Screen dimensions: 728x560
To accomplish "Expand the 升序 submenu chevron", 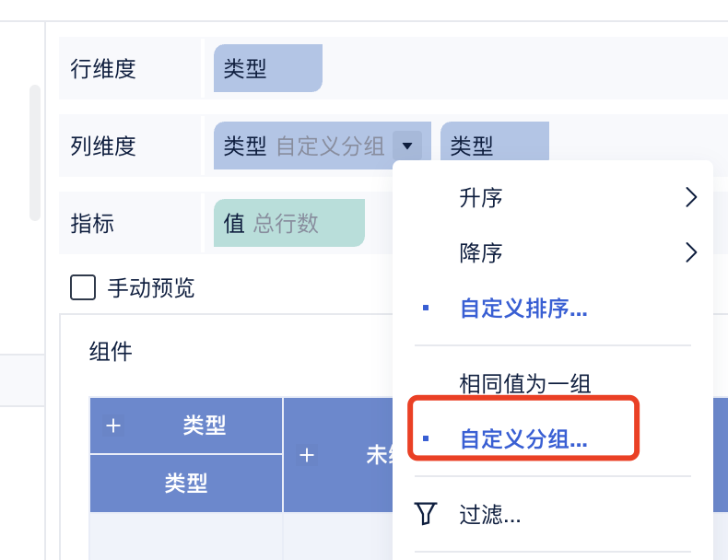I will pyautogui.click(x=691, y=197).
